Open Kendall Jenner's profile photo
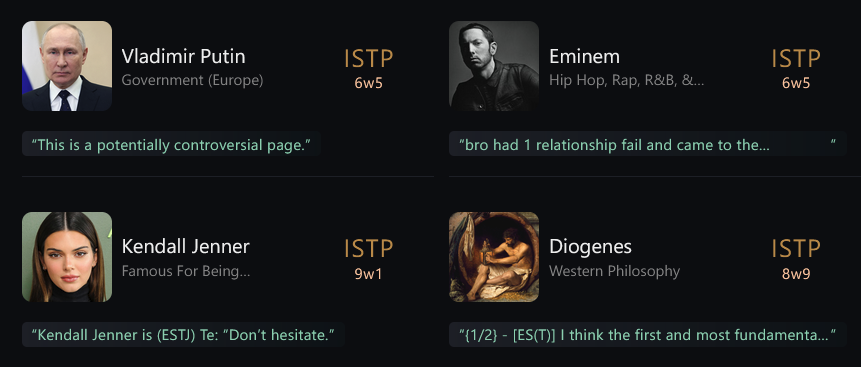This screenshot has height=367, width=861. (x=67, y=257)
